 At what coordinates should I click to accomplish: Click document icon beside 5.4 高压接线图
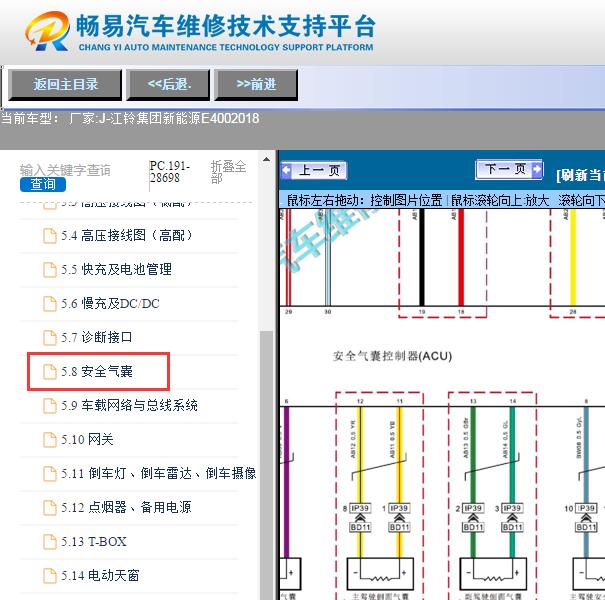tap(50, 236)
